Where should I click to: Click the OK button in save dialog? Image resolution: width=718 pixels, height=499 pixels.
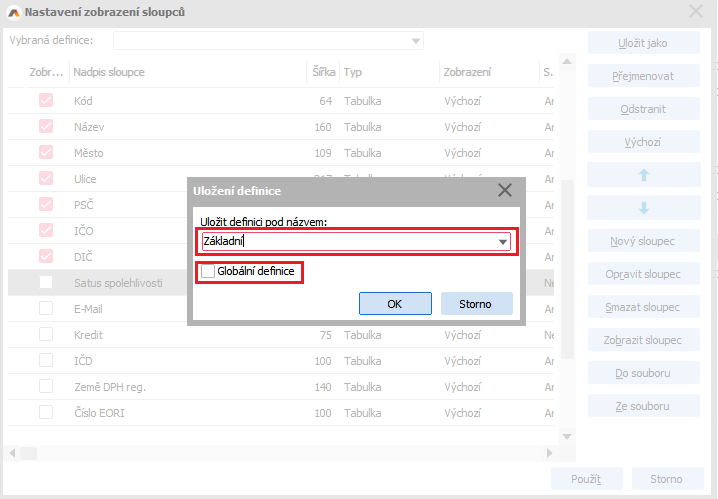click(395, 304)
